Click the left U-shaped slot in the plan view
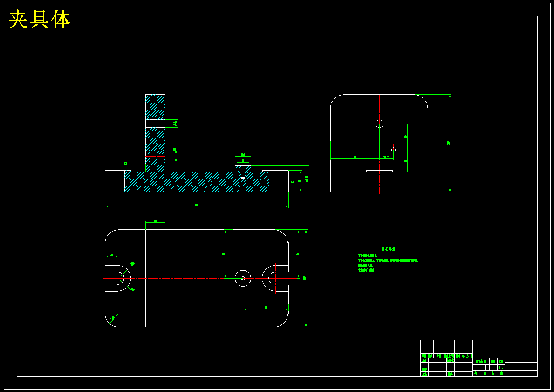554x392 pixels. (x=118, y=279)
